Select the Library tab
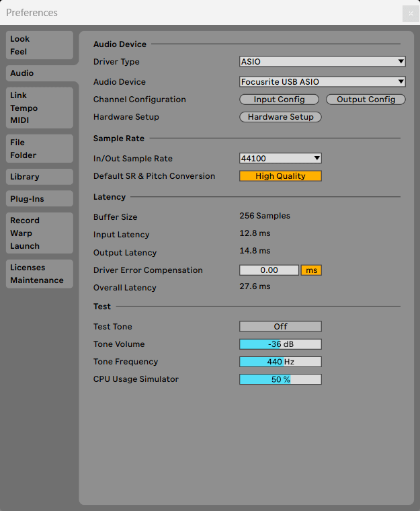Screen dimensions: 420x511 pos(39,177)
